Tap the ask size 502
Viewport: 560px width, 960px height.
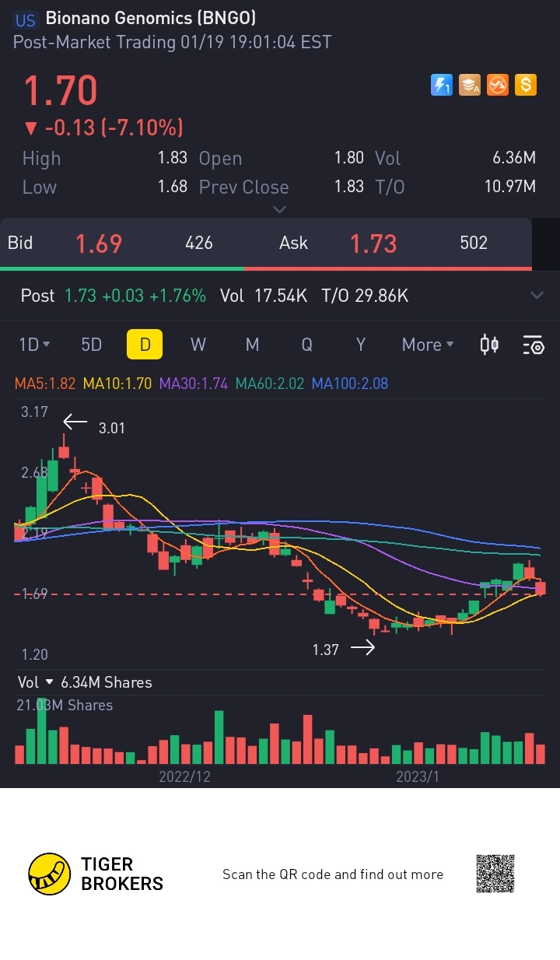point(474,243)
